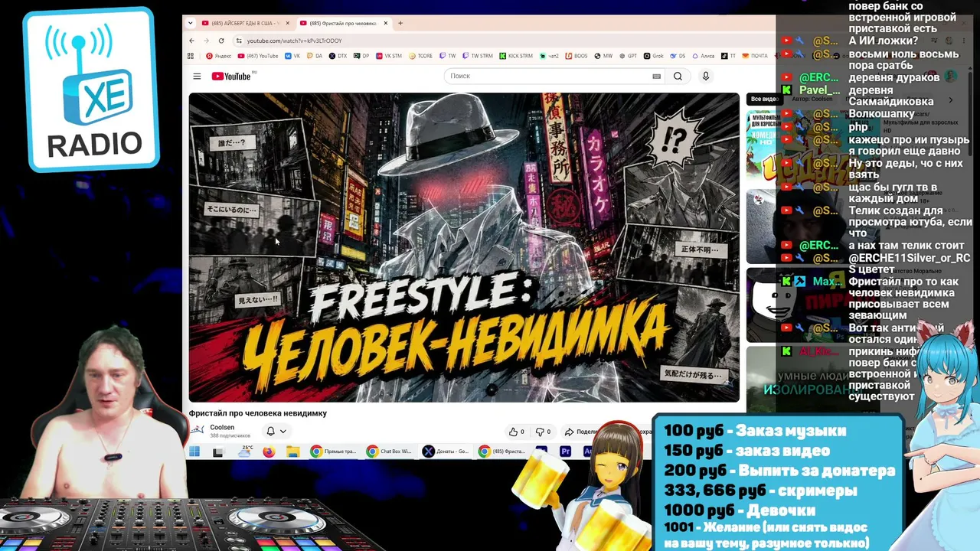
Task: Open the TW bookmark
Action: [x=448, y=56]
